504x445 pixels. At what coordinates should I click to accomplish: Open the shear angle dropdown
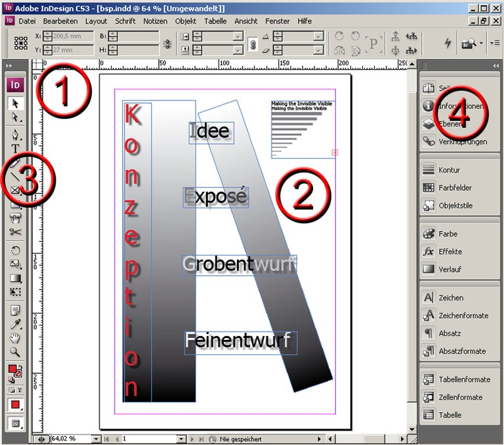coord(318,50)
